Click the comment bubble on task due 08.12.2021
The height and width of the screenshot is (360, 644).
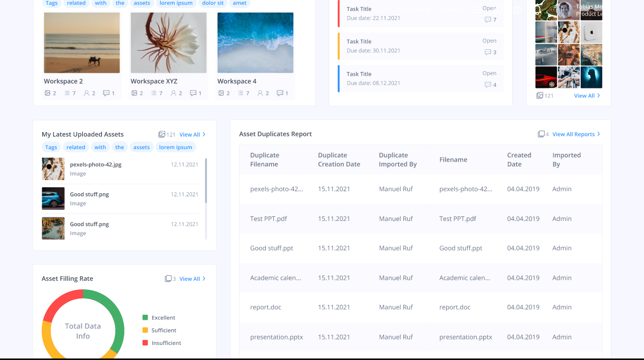pos(489,84)
